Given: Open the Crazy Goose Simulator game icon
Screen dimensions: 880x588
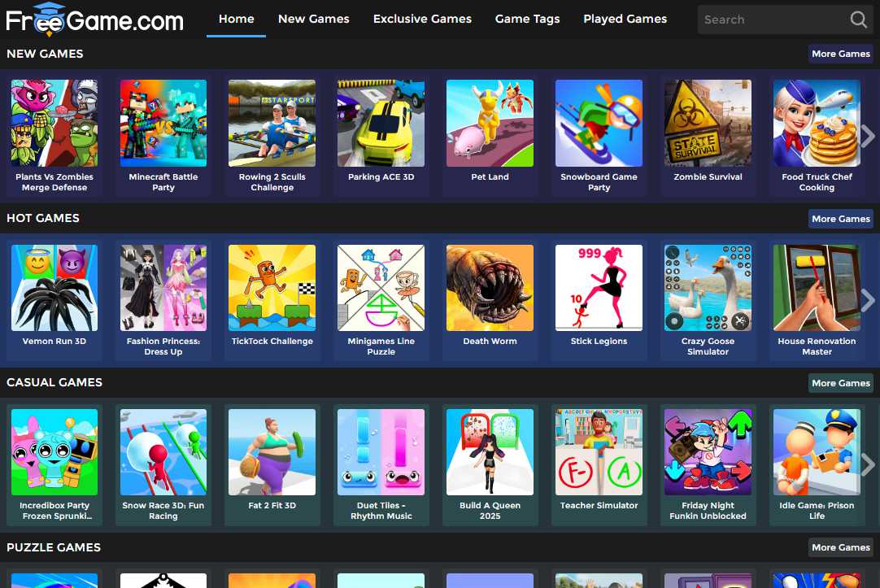Looking at the screenshot, I should [708, 288].
